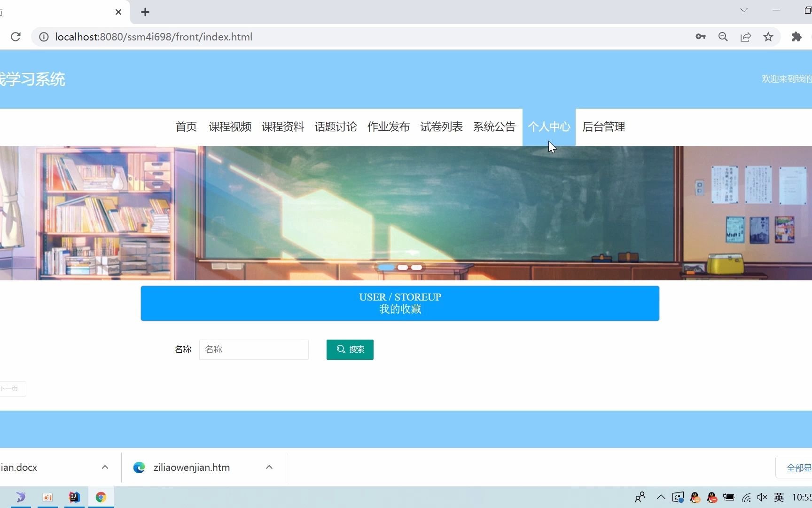Share this page icon

[746, 37]
